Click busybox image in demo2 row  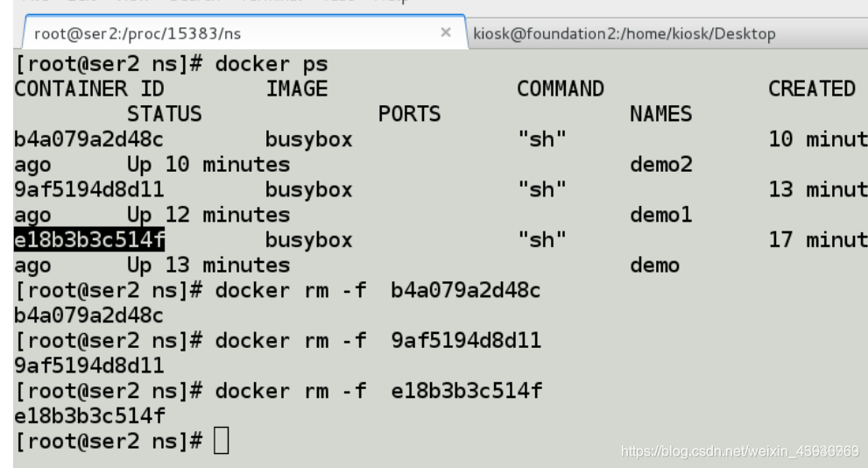[x=309, y=139]
